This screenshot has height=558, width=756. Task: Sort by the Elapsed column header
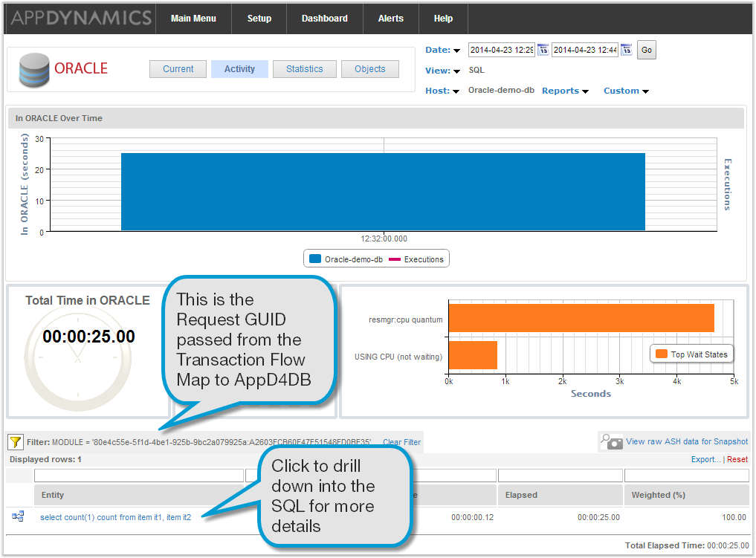(560, 495)
